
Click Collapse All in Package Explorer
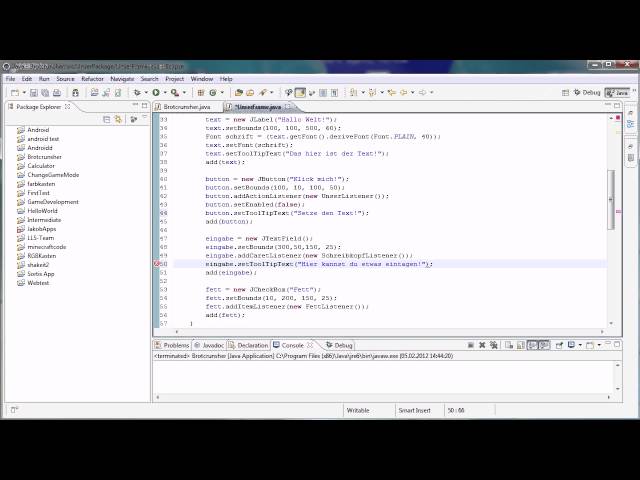click(107, 119)
